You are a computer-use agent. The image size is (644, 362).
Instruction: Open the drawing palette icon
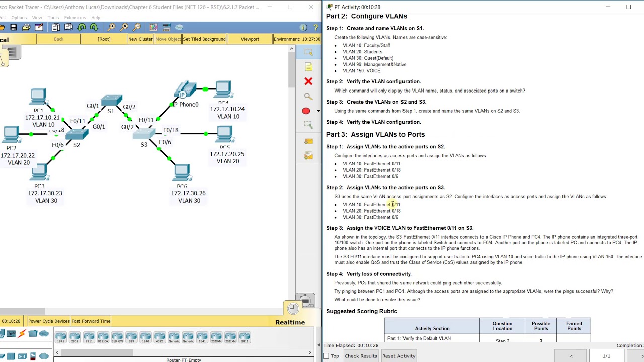point(153,27)
